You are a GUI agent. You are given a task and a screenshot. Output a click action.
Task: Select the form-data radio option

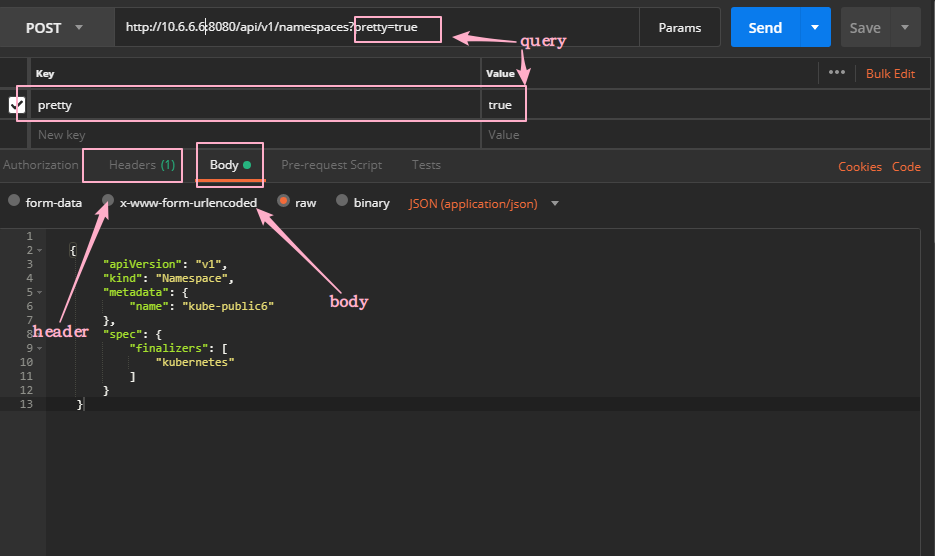(14, 200)
